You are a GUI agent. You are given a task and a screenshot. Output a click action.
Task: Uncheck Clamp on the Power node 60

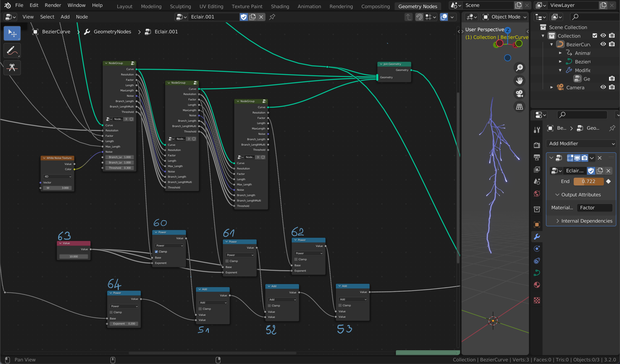(x=156, y=252)
